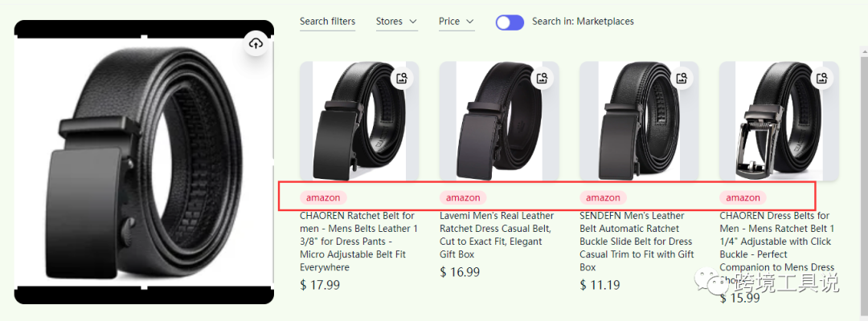Viewport: 868px width, 321px height.
Task: Open CHAOREN Ratchet Belt for men title
Action: (x=358, y=241)
